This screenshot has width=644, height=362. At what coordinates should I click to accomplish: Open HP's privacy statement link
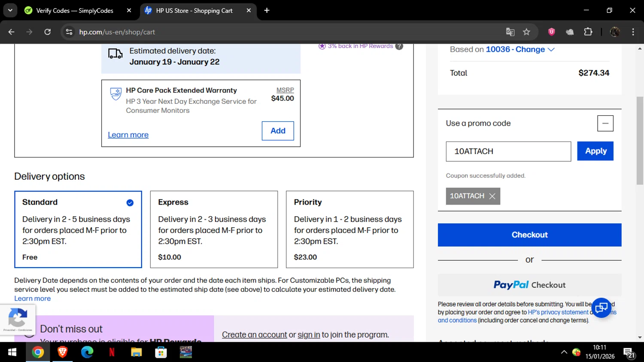click(x=558, y=312)
